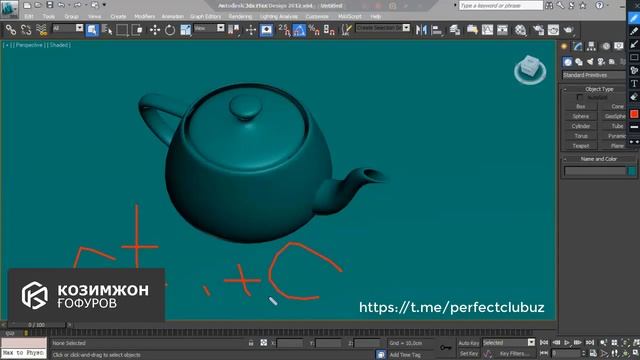
Task: Toggle the Spinner Snap button
Action: point(329,30)
